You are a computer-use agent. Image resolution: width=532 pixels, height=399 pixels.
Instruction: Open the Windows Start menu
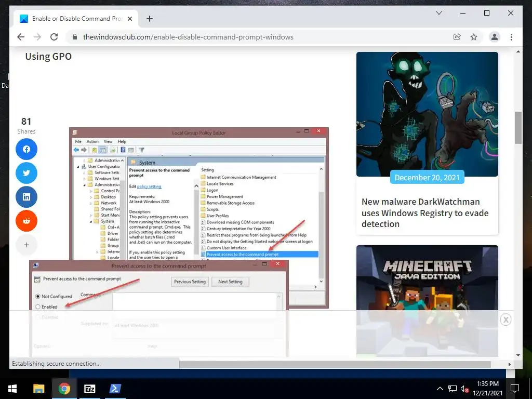[x=12, y=389]
